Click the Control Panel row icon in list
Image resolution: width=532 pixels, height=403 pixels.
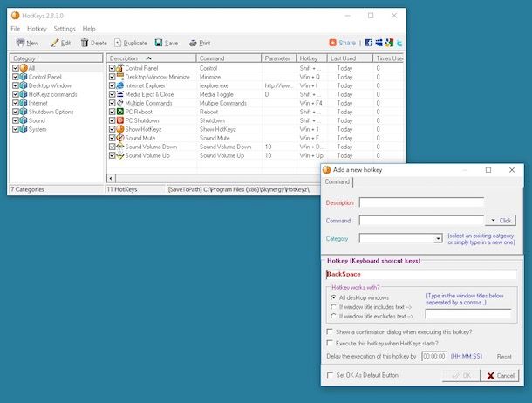[x=120, y=68]
